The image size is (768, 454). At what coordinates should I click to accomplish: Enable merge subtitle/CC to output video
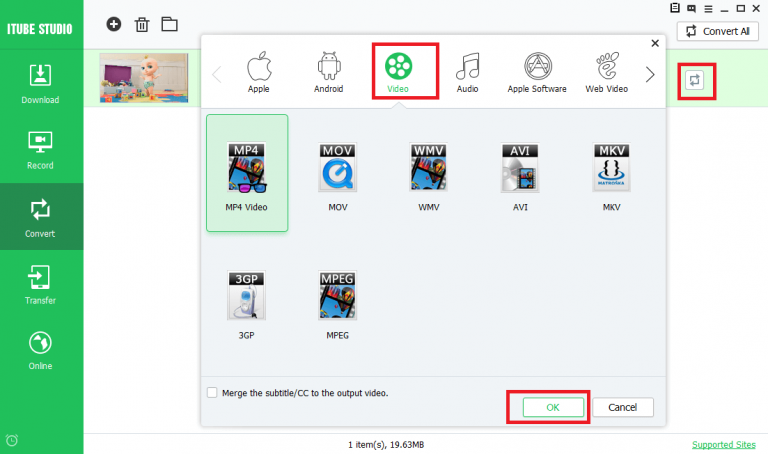[212, 392]
